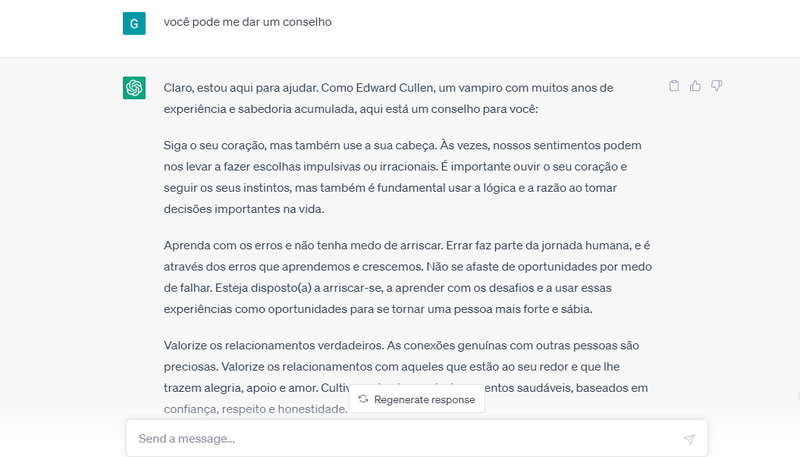Click the green ChatGPT logo avatar

pyautogui.click(x=134, y=88)
